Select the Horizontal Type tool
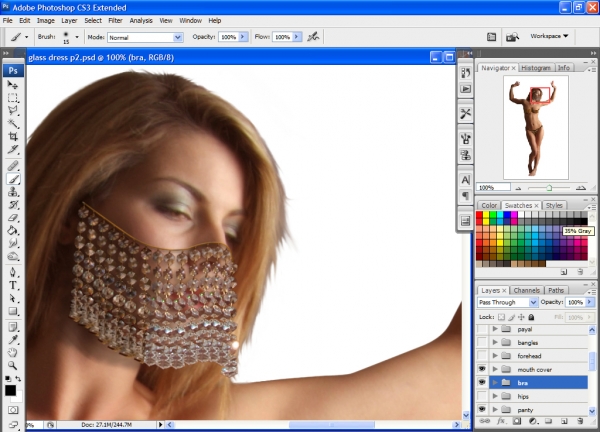 click(13, 285)
